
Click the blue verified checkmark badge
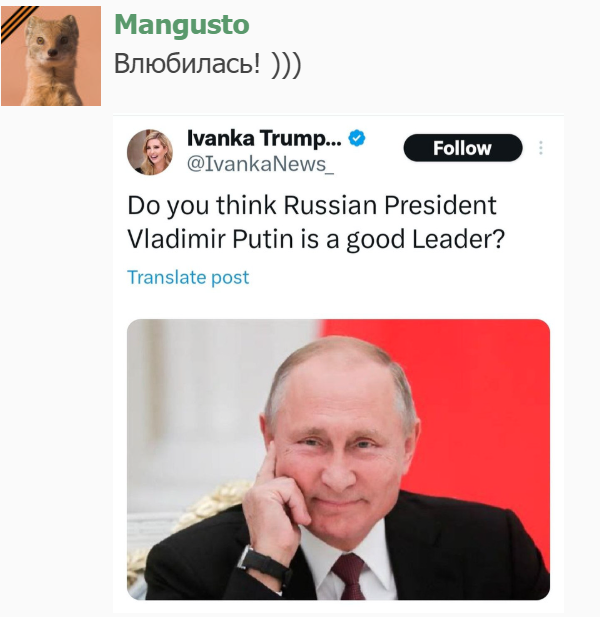[x=356, y=137]
